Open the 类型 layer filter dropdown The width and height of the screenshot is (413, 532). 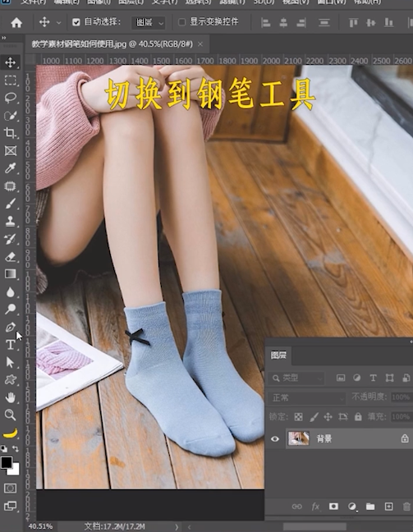[296, 378]
